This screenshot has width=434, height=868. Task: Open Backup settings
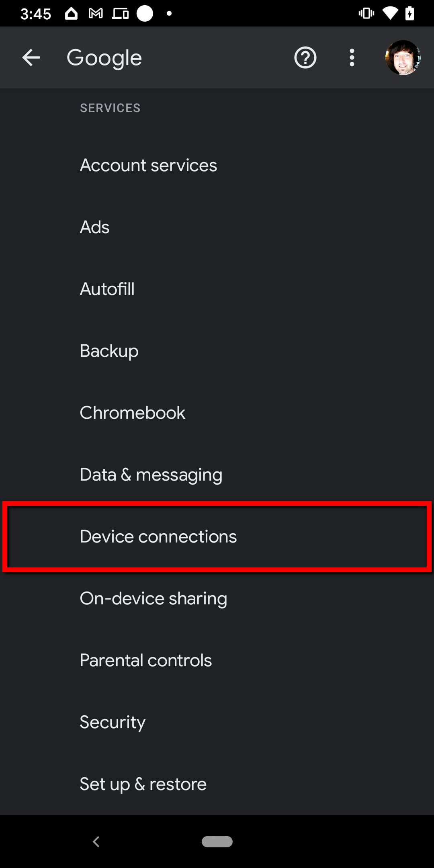109,351
